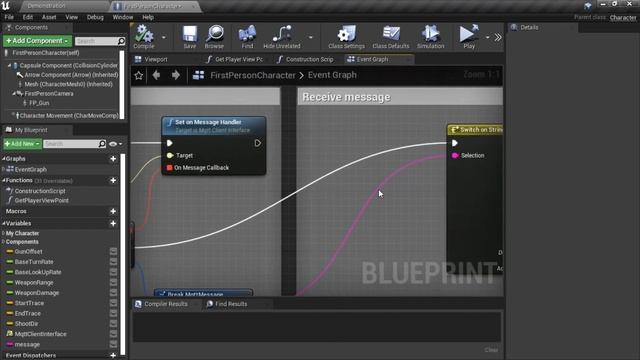Compile the blueprint
The height and width of the screenshot is (360, 640).
[x=144, y=37]
